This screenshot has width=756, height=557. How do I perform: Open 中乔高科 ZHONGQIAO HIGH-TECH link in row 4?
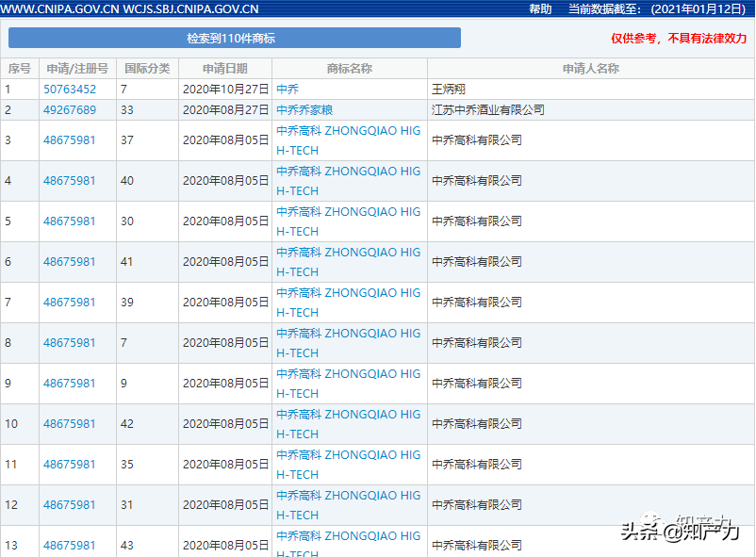pos(348,181)
